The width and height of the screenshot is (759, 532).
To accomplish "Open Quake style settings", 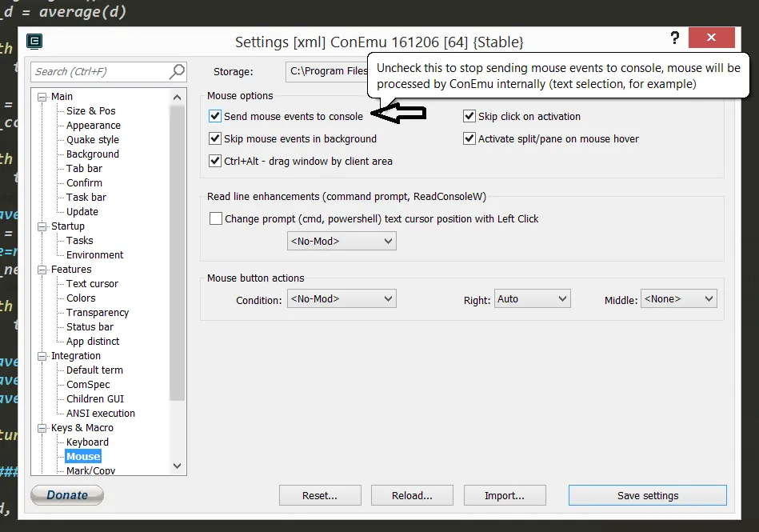I will tap(93, 139).
